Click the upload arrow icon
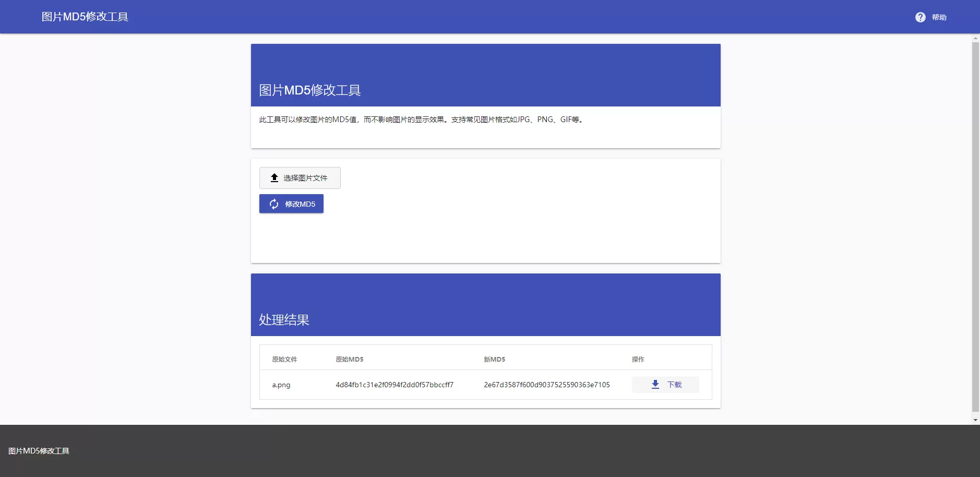 (x=274, y=178)
